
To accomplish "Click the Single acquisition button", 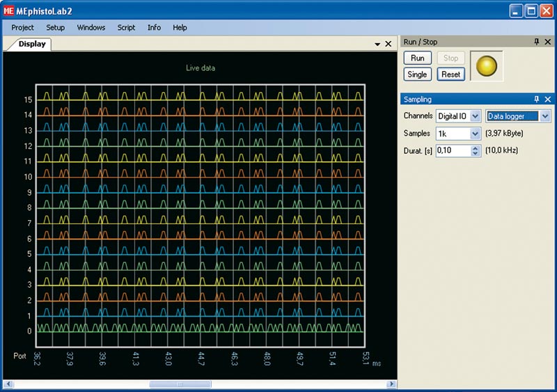I will pyautogui.click(x=417, y=75).
